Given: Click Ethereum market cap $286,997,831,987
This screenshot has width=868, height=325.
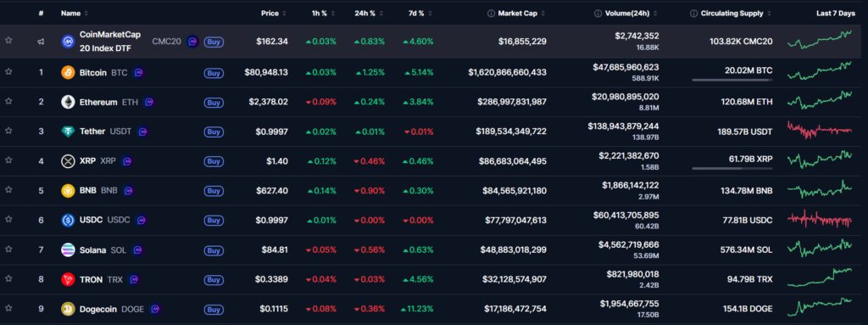Looking at the screenshot, I should pyautogui.click(x=512, y=102).
